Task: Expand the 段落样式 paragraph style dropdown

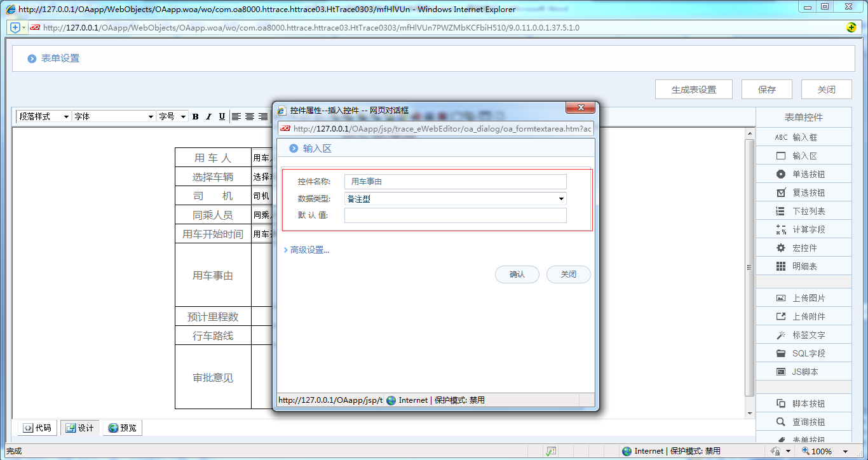Action: click(x=41, y=116)
